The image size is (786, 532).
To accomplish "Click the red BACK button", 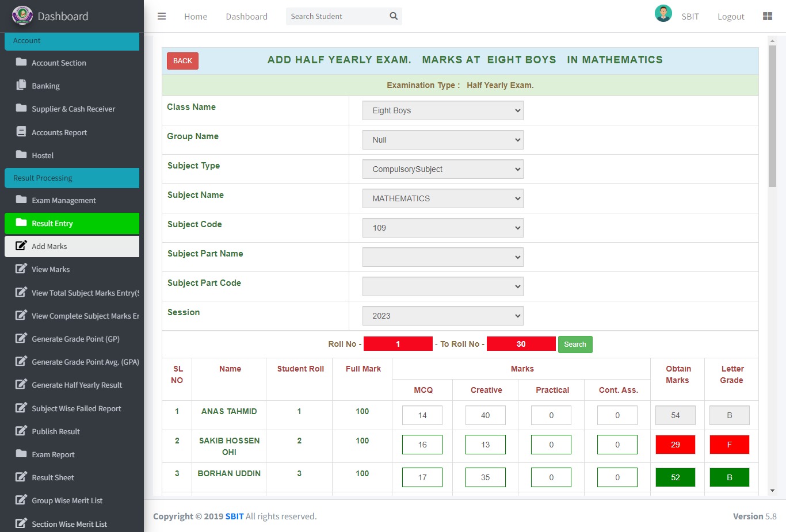I will 182,61.
